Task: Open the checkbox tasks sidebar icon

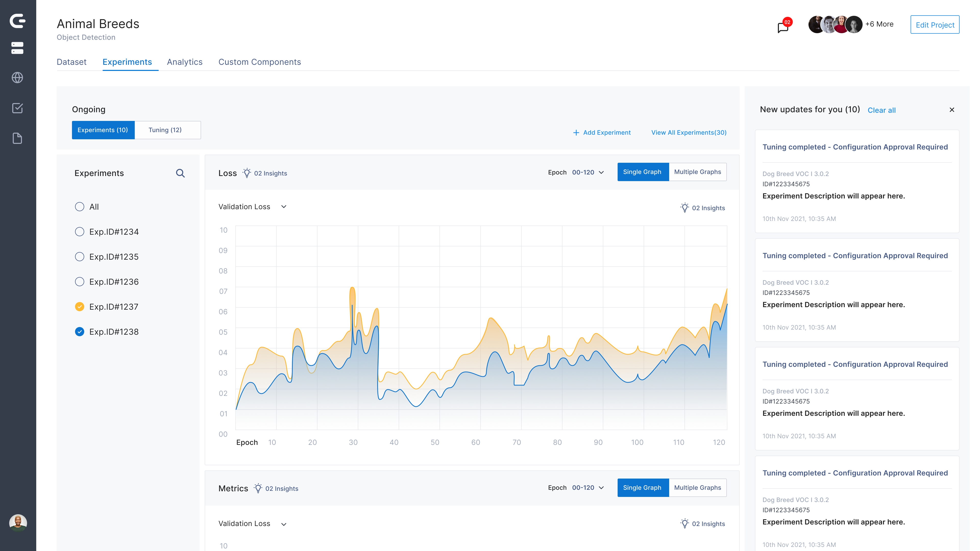Action: (x=18, y=108)
